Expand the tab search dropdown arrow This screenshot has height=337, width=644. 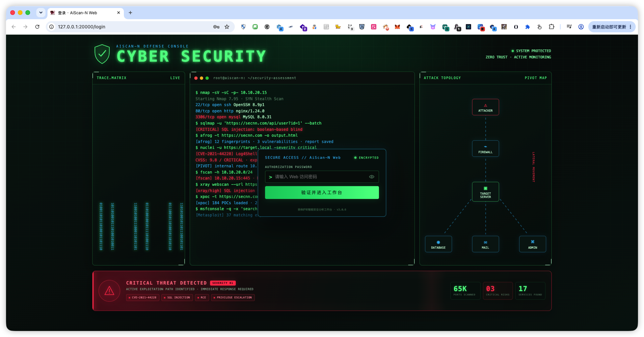point(41,13)
